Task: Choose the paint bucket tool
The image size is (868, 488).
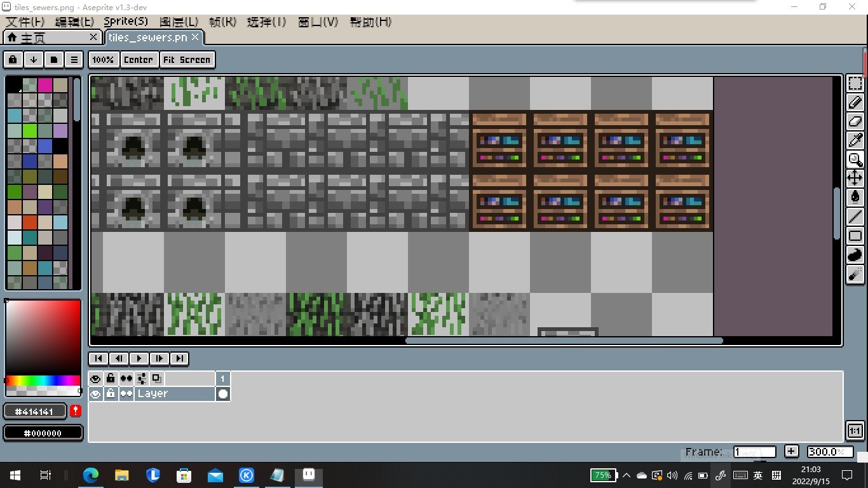Action: (x=855, y=198)
